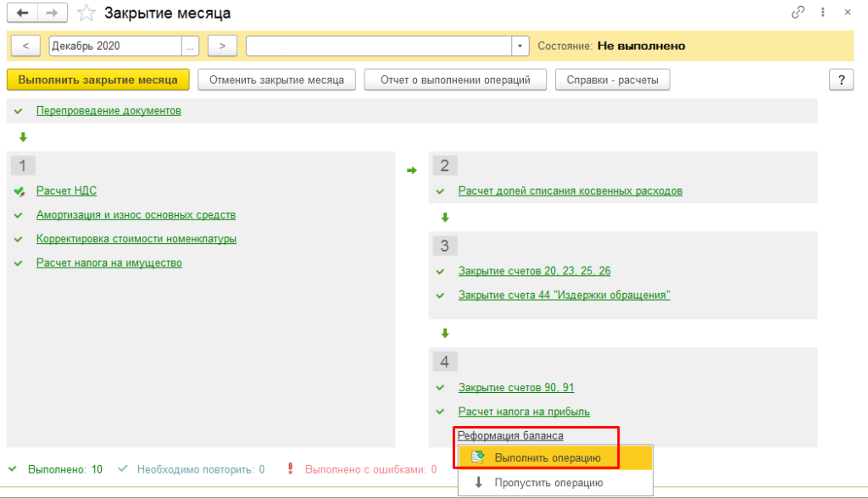868x498 pixels.
Task: Click the forward navigation arrow icon
Action: [x=53, y=14]
